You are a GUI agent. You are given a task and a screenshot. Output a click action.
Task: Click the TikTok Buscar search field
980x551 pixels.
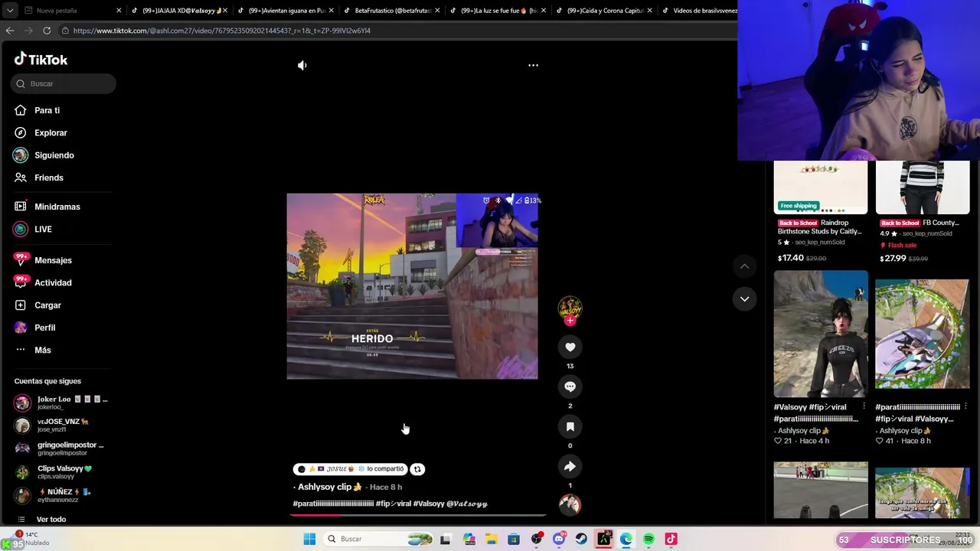pyautogui.click(x=64, y=83)
